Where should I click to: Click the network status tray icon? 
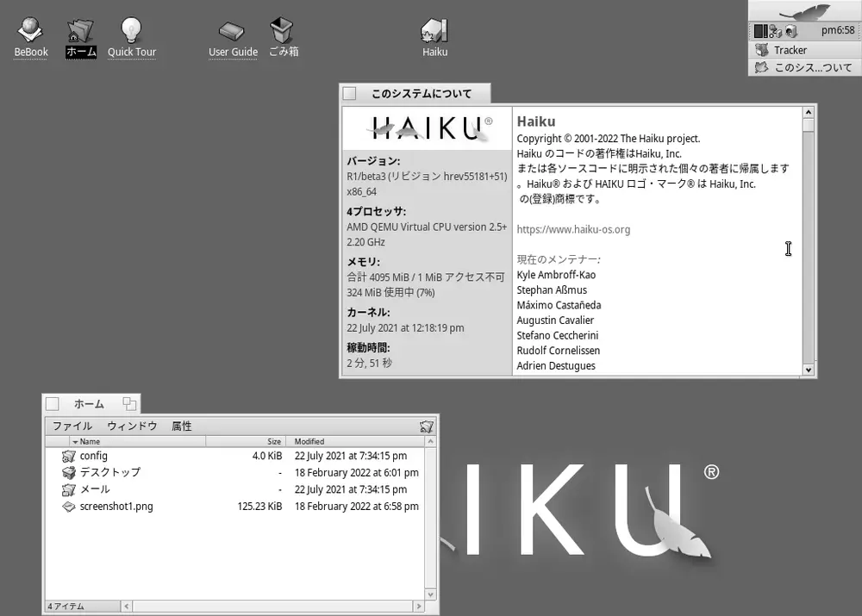pyautogui.click(x=776, y=31)
